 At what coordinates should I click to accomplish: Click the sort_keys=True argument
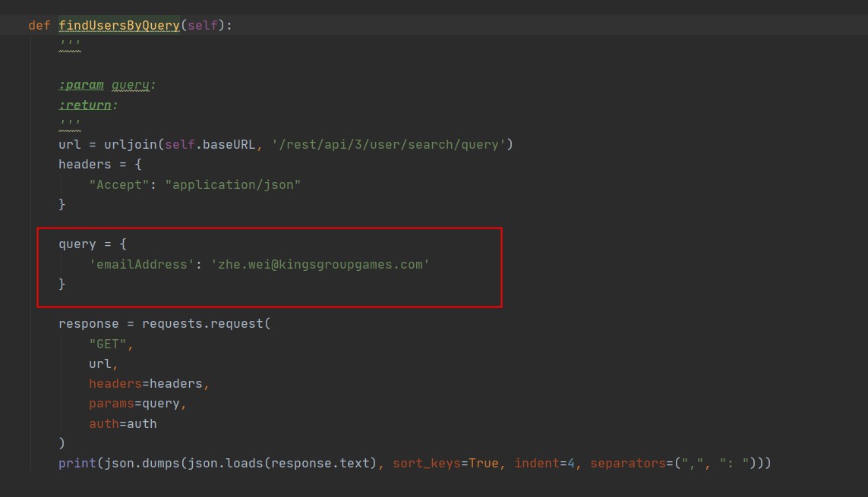tap(446, 464)
